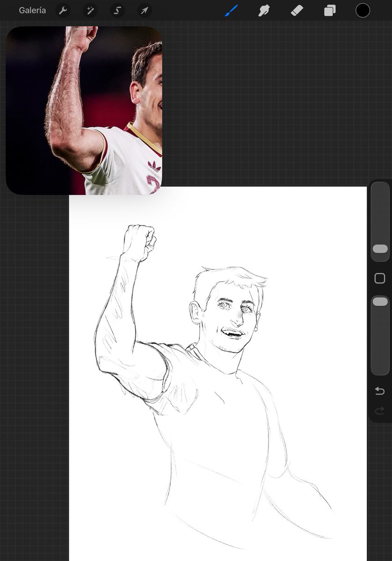
Task: Open the black active color swatch
Action: pyautogui.click(x=363, y=10)
